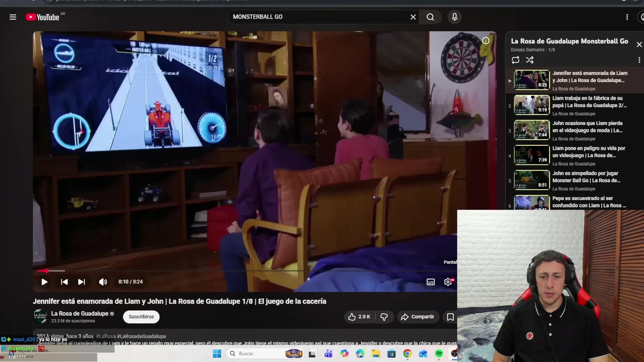Show the video info card icon
Screen dimensions: 644x362
486,41
